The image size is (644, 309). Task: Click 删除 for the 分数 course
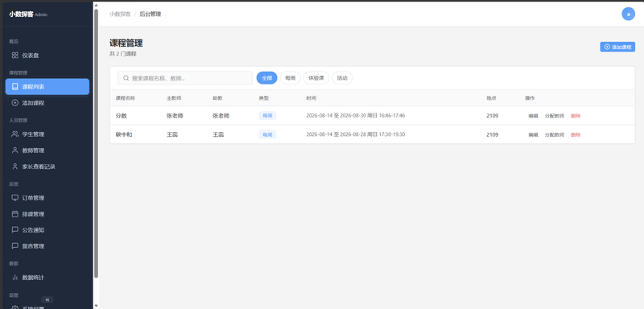tap(576, 116)
